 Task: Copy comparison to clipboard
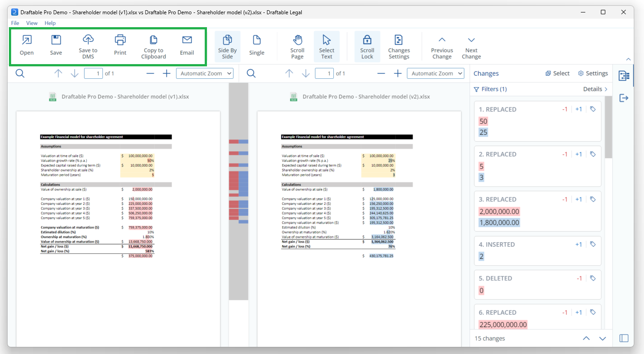point(154,46)
